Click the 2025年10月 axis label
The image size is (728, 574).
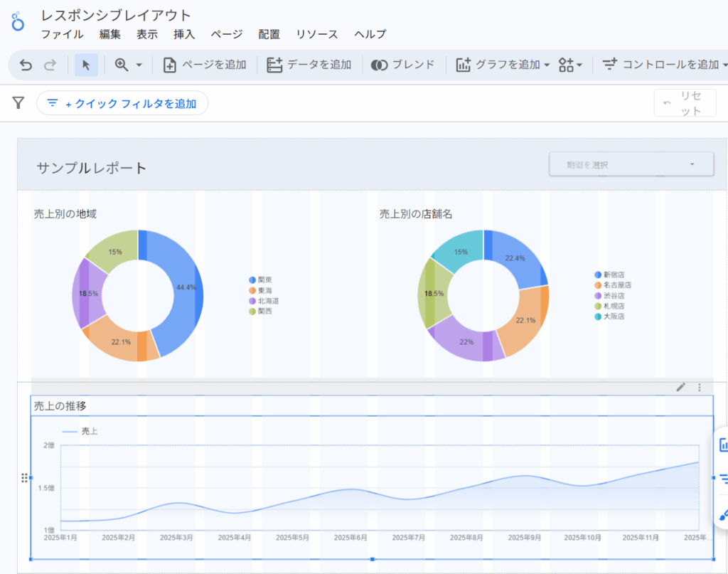point(583,537)
